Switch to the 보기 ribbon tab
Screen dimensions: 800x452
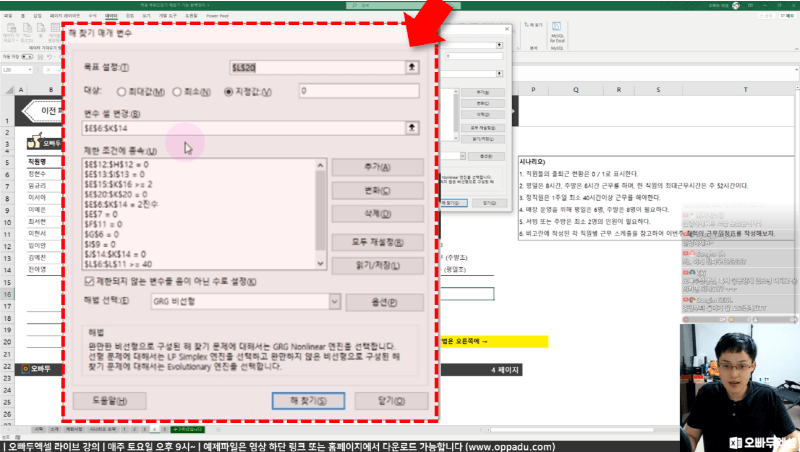146,16
